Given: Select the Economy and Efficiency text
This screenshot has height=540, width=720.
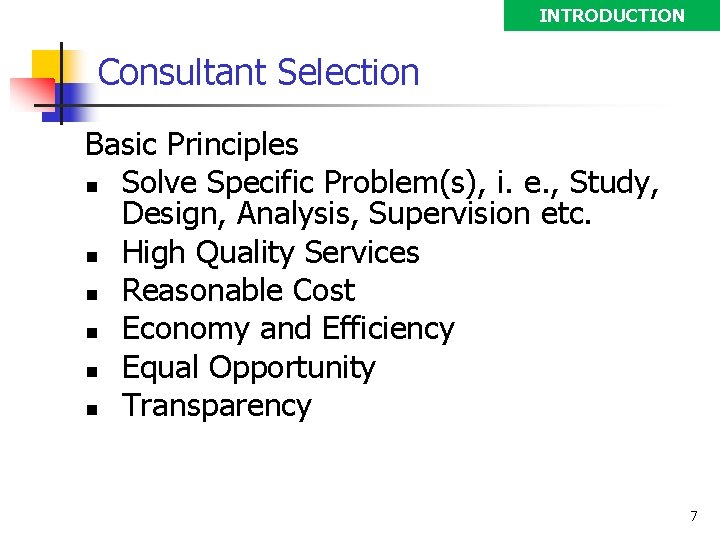Looking at the screenshot, I should tap(288, 329).
